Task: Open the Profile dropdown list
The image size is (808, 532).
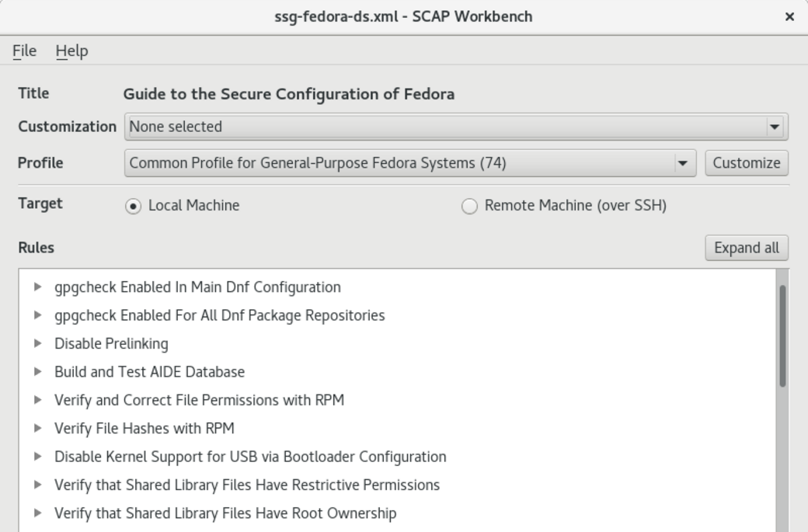Action: [x=410, y=163]
